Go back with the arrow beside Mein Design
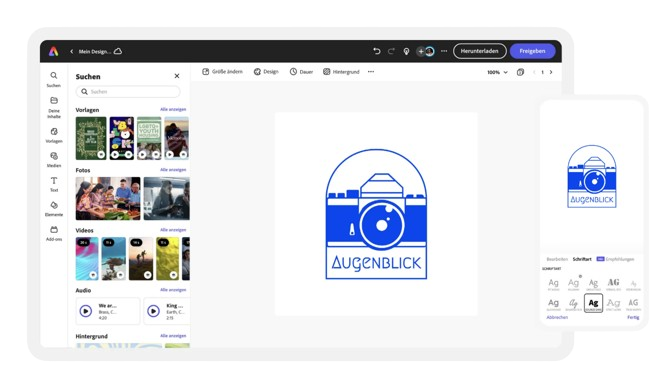Image resolution: width=666 pixels, height=375 pixels. pos(71,51)
